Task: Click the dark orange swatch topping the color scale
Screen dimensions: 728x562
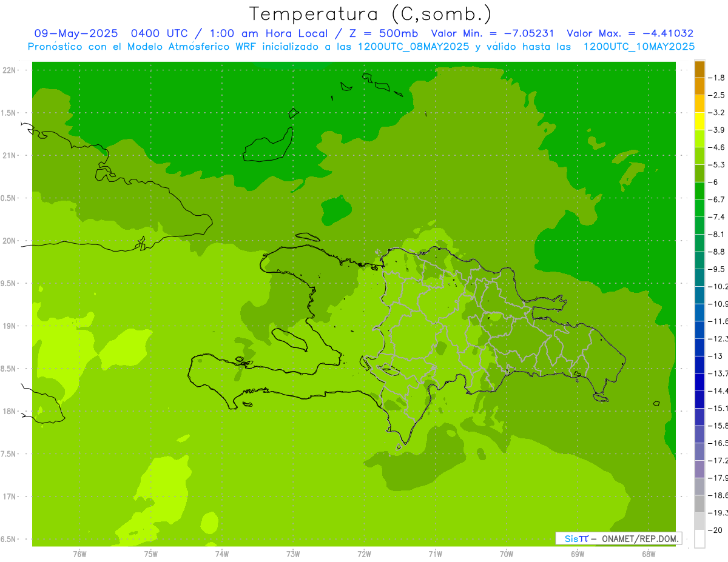Action: coord(699,69)
